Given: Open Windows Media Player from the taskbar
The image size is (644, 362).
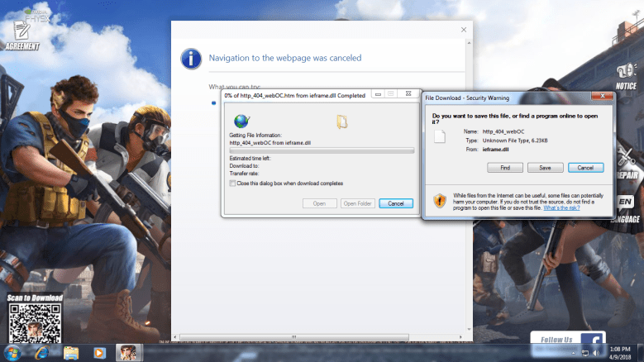Looking at the screenshot, I should (99, 353).
